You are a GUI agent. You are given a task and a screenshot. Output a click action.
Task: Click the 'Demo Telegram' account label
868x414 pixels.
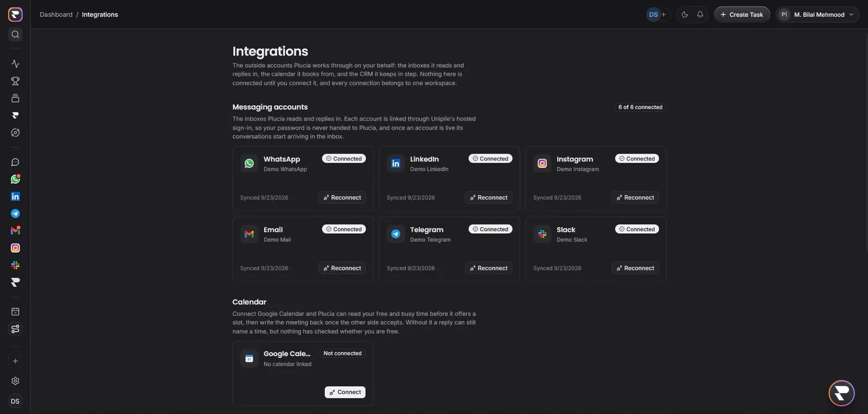(x=430, y=240)
